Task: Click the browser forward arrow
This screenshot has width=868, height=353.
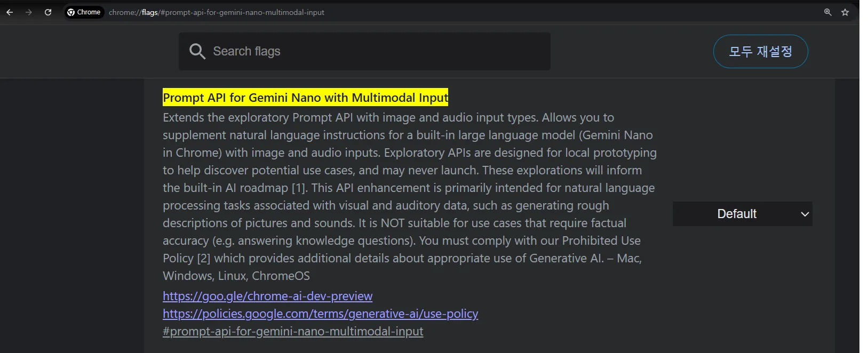Action: click(29, 12)
